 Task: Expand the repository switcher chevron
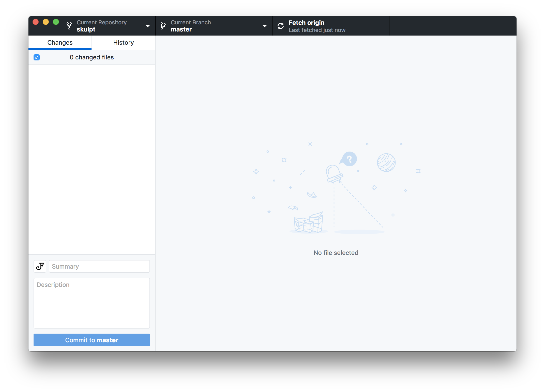tap(148, 26)
